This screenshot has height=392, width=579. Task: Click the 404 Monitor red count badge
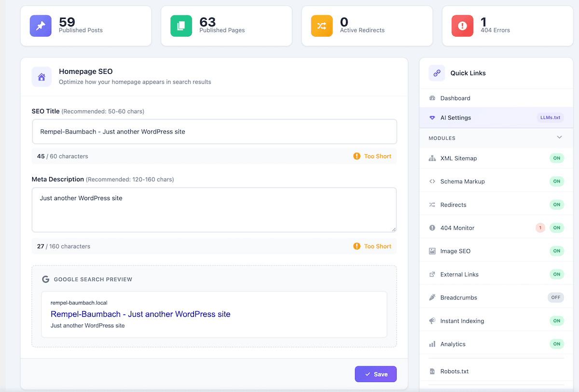tap(540, 228)
